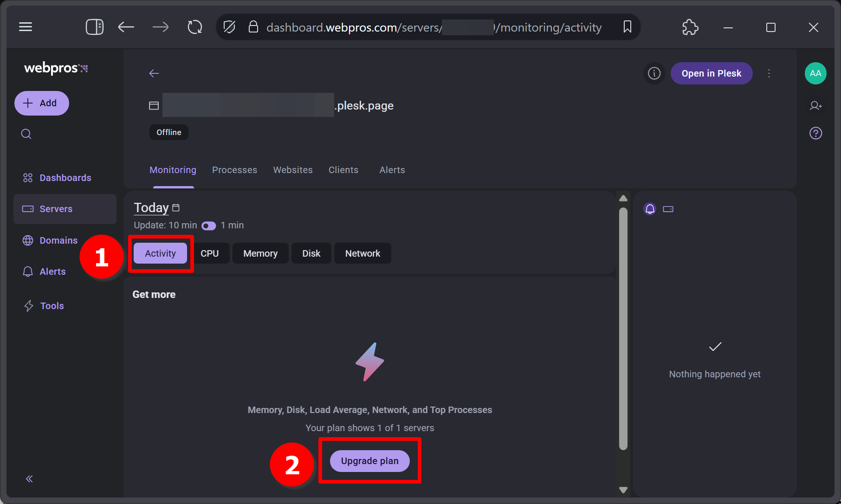Bookmark this page with the bookmark icon

(x=628, y=27)
